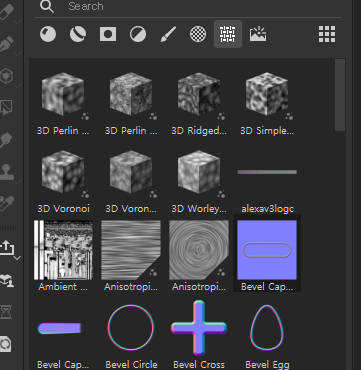Select the Material Picker eyedropper tool
This screenshot has width=361, height=370.
7,204
